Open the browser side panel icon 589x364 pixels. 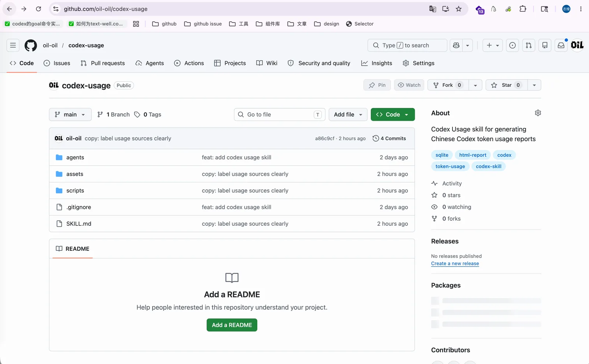[x=544, y=9]
